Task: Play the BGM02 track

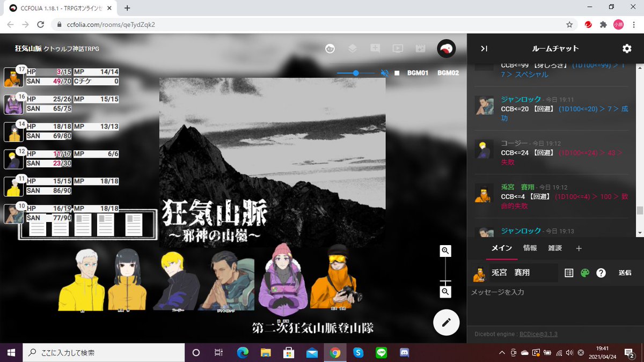Action: pos(448,73)
